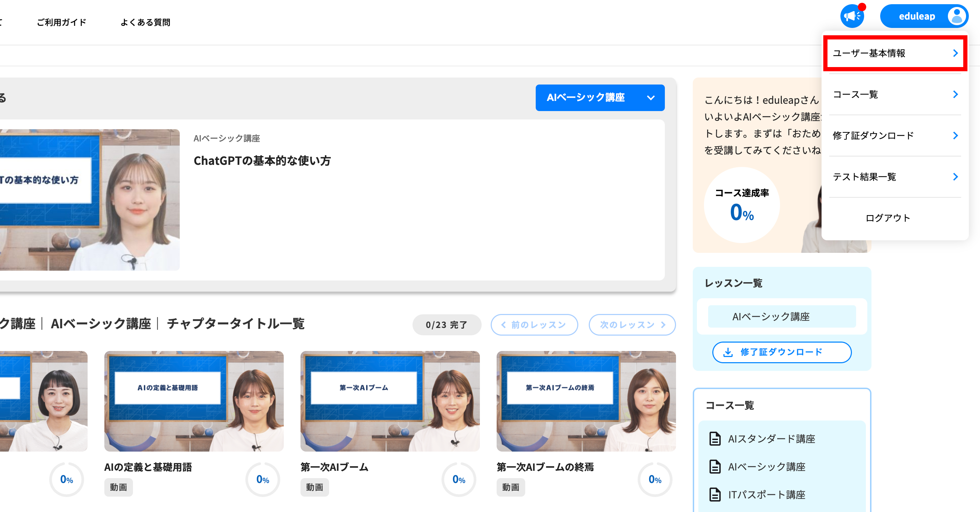The width and height of the screenshot is (980, 512).
Task: Open the AIの定義と基礎用語 lesson thumbnail
Action: click(194, 401)
